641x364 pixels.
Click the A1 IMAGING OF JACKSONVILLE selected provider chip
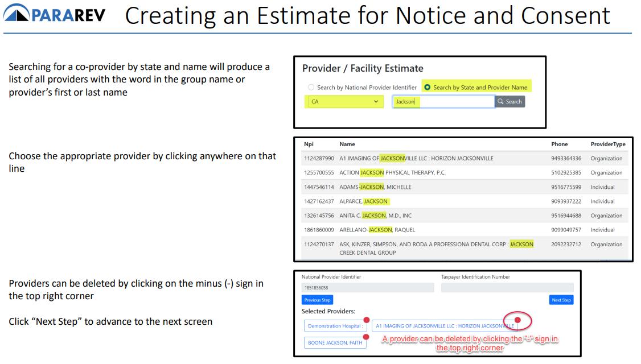tap(445, 326)
